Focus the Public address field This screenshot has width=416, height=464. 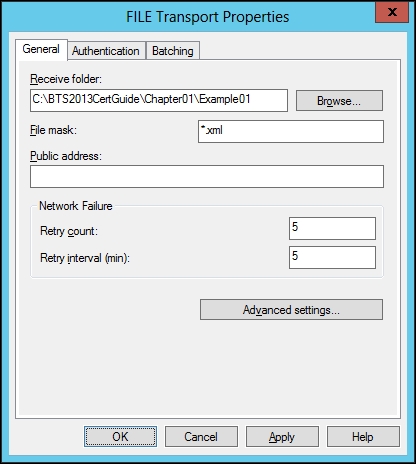coord(207,176)
